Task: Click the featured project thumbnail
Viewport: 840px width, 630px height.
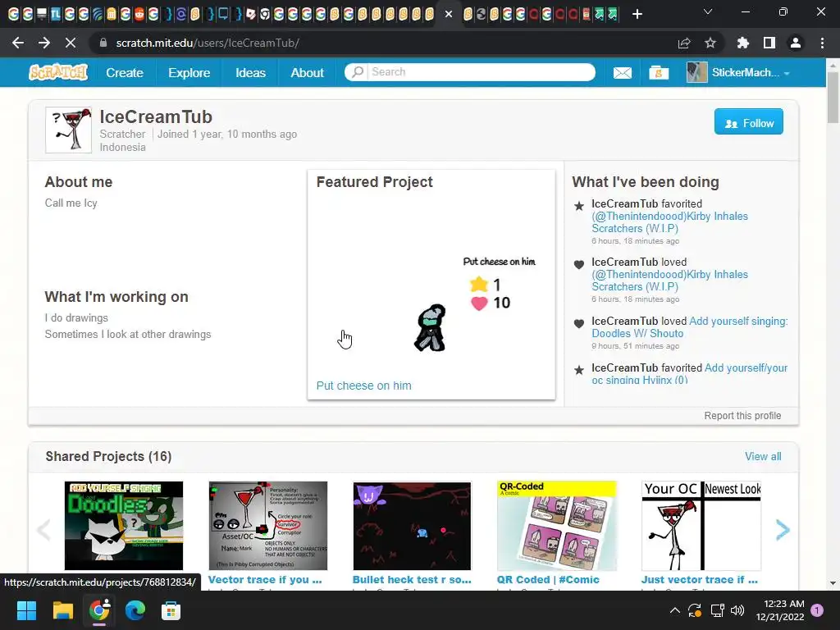Action: click(x=431, y=285)
